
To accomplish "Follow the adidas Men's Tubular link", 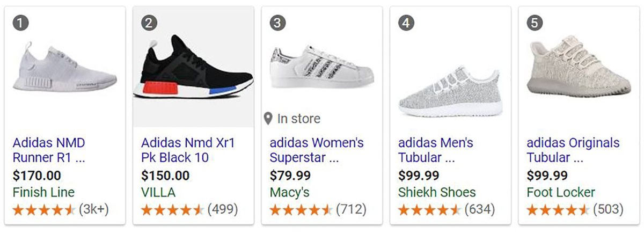I will pos(435,150).
